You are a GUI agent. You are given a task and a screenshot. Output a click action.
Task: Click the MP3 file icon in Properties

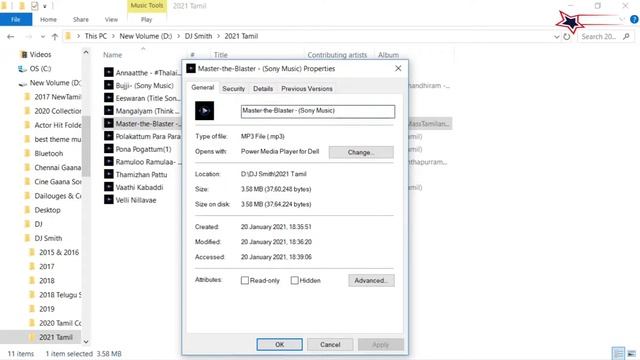[x=204, y=111]
